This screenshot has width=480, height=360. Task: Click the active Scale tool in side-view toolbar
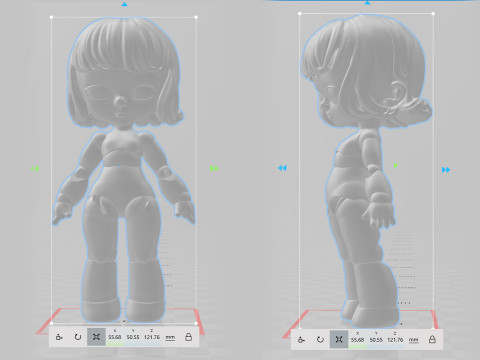tap(339, 339)
